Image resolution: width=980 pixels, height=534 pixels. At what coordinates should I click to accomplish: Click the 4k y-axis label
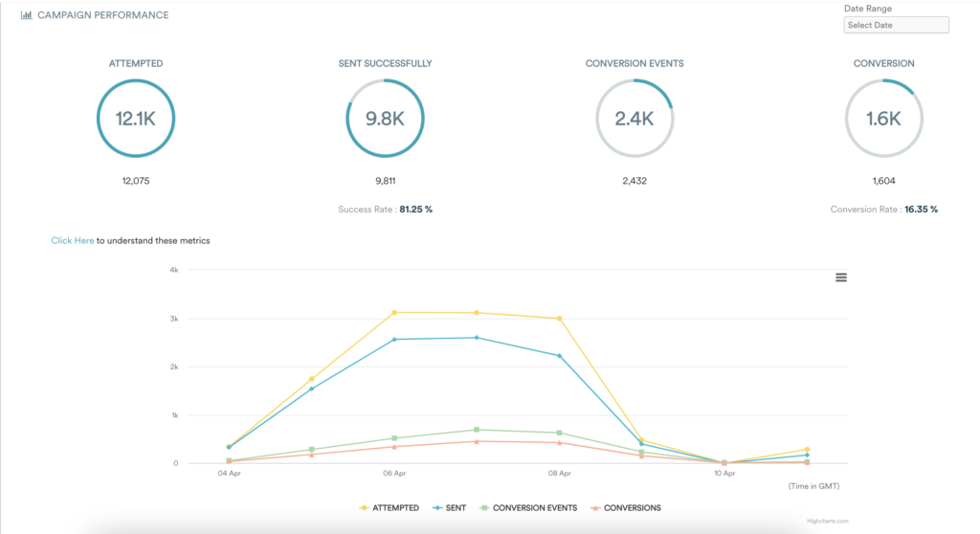[x=174, y=270]
